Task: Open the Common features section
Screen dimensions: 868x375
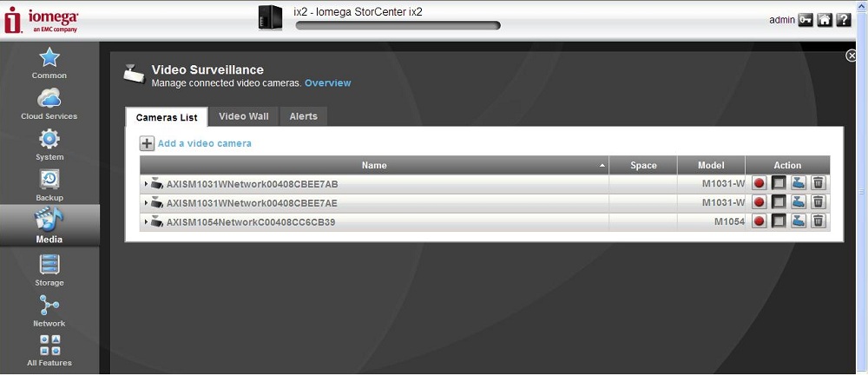Action: (x=49, y=63)
